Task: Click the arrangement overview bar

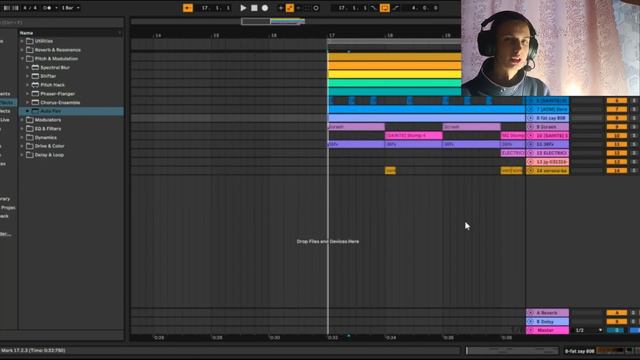Action: (296, 21)
